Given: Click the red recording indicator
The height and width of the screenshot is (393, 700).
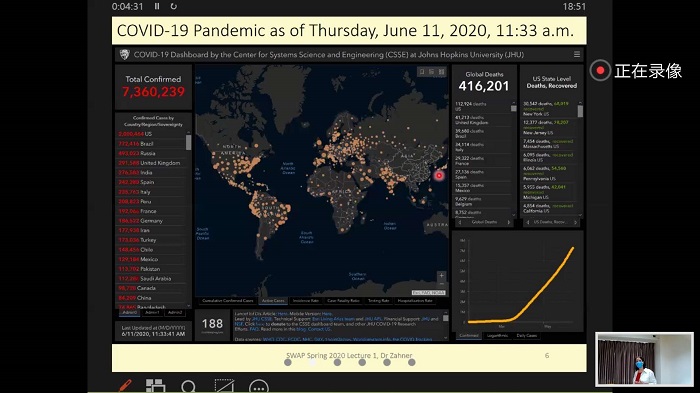Looking at the screenshot, I should tap(600, 71).
